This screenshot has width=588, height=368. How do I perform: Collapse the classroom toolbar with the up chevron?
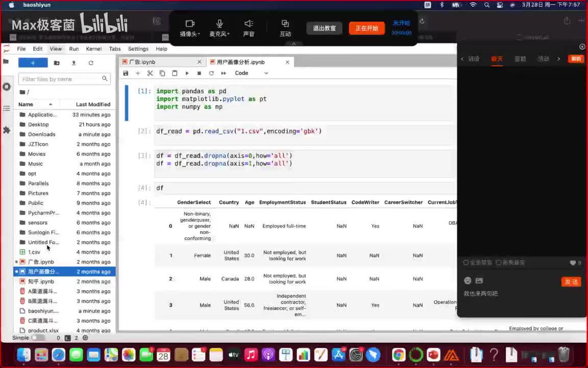coord(293,43)
